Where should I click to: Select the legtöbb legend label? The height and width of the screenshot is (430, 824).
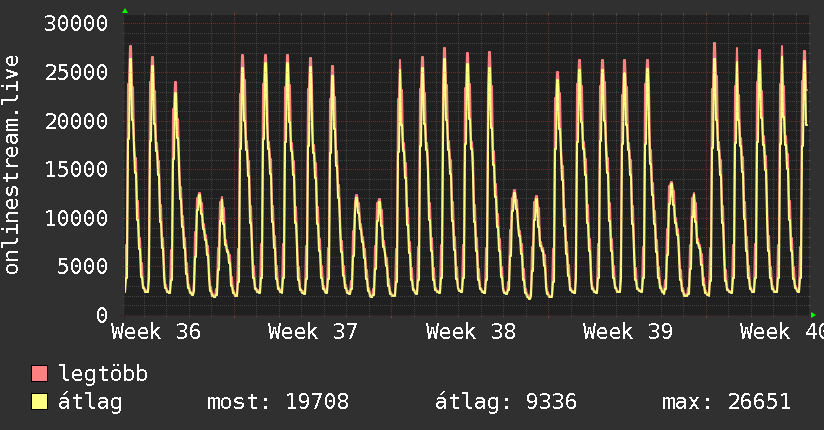[x=103, y=374]
